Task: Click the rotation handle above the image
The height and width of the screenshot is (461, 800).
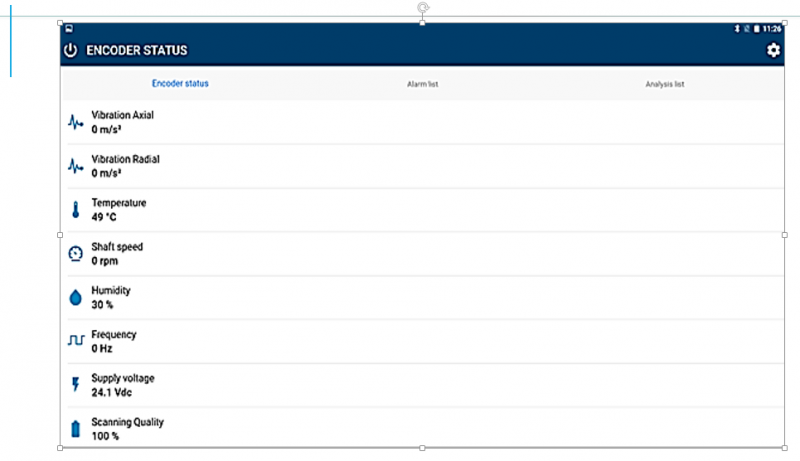Action: tap(423, 7)
